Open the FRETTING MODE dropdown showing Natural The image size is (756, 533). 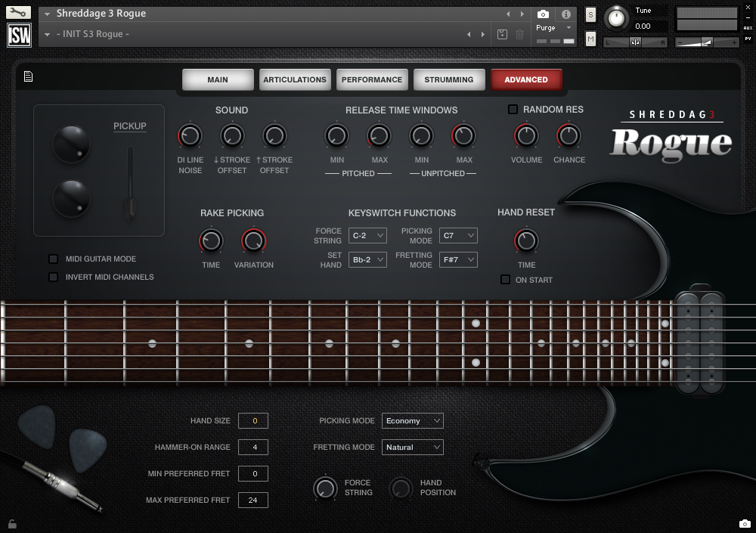(x=412, y=447)
